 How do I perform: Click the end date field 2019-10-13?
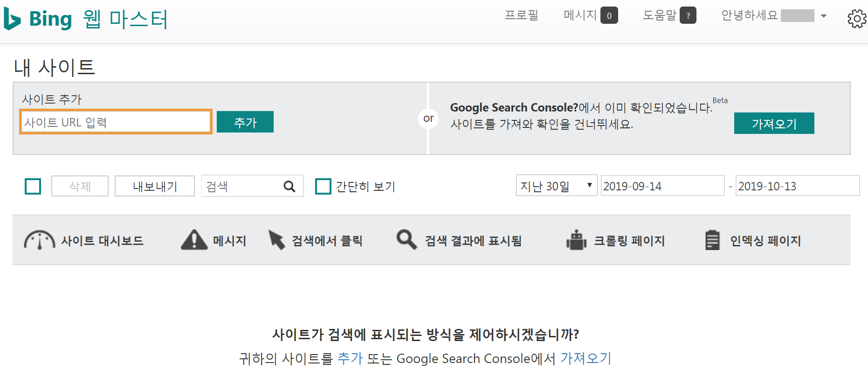click(798, 186)
